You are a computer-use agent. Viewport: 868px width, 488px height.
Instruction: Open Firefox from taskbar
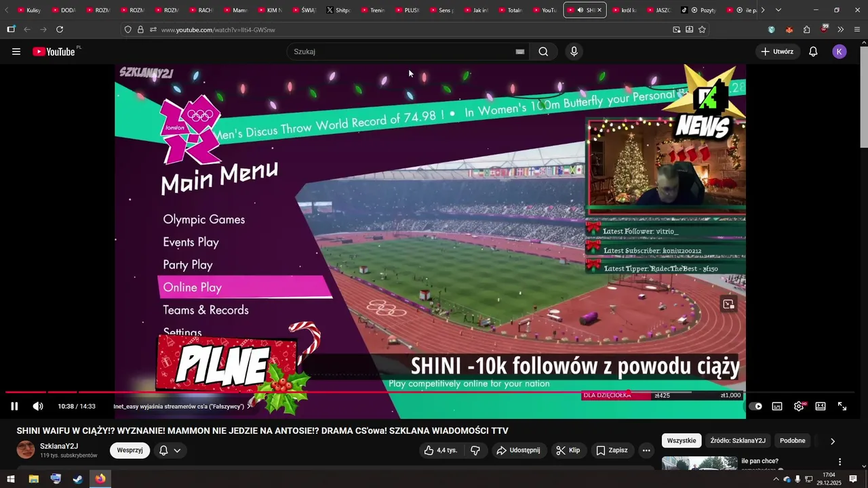click(x=100, y=479)
